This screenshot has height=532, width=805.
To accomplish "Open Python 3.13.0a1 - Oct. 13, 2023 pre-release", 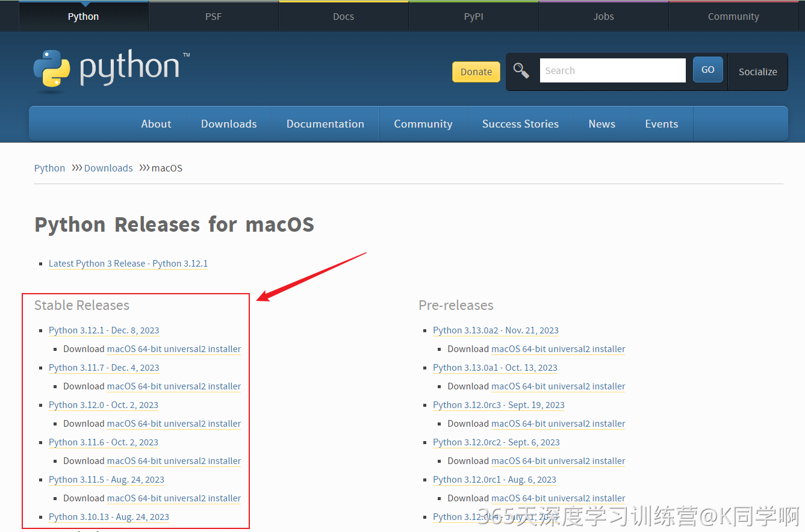I will click(x=495, y=368).
